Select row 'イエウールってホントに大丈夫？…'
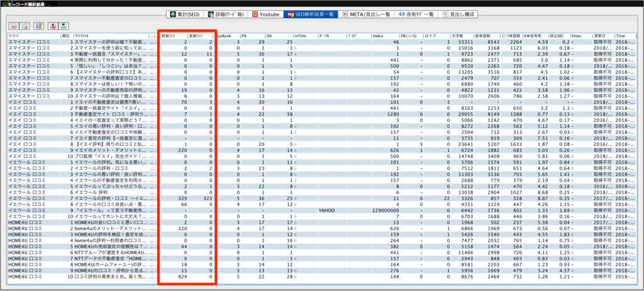This screenshot has width=644, height=291. pos(321,216)
